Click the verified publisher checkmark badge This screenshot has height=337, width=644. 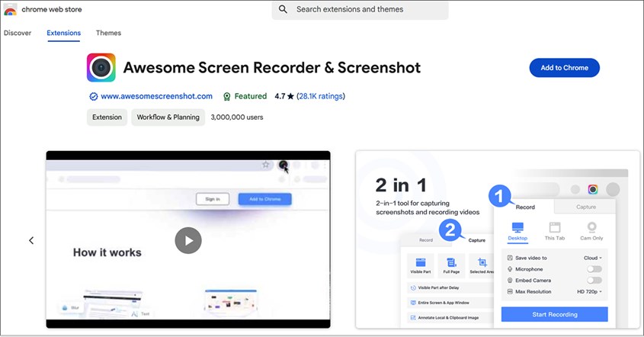pos(93,96)
